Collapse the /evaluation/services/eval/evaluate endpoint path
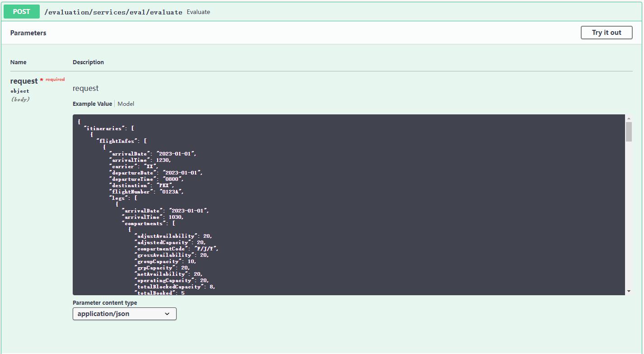Image resolution: width=644 pixels, height=354 pixels. [x=113, y=12]
